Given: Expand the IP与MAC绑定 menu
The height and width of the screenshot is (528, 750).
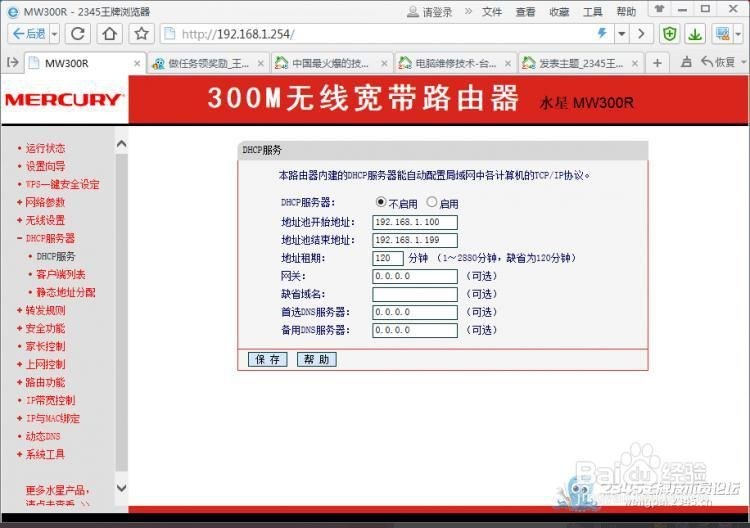Looking at the screenshot, I should tap(53, 418).
